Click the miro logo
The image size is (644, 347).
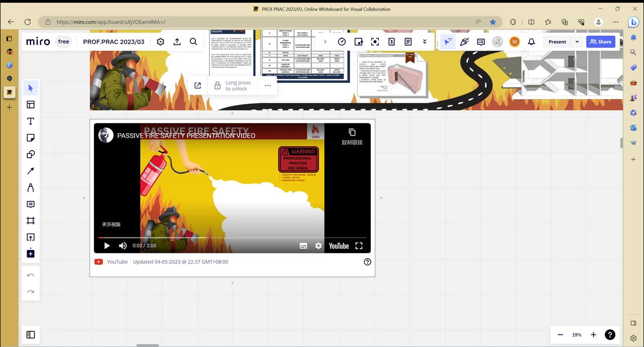coord(38,42)
